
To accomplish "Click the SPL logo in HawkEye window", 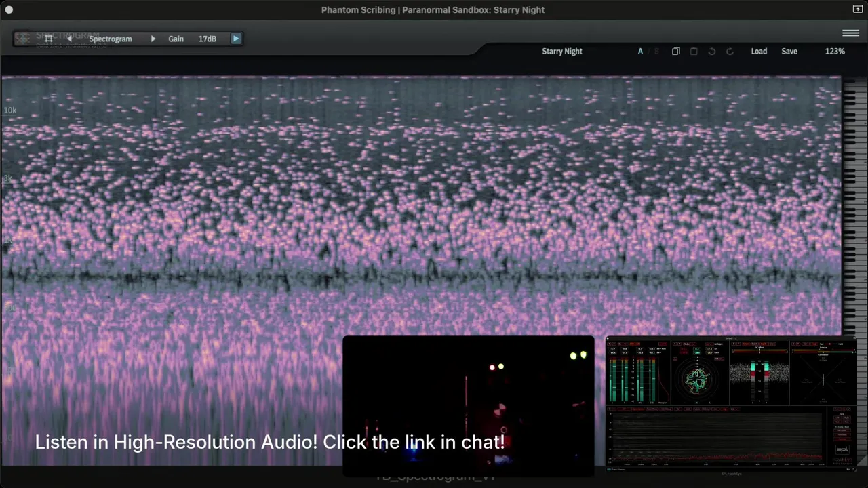I will [842, 449].
